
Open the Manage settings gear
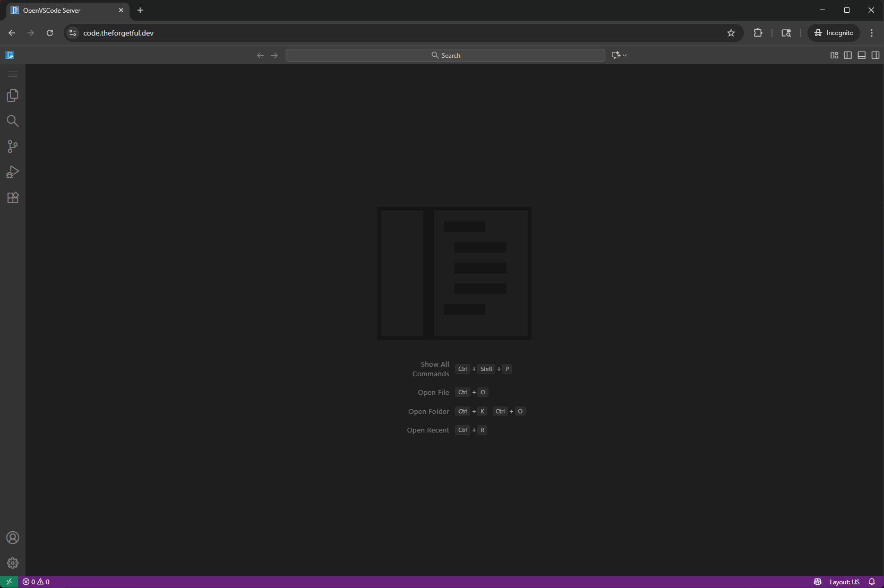point(13,563)
